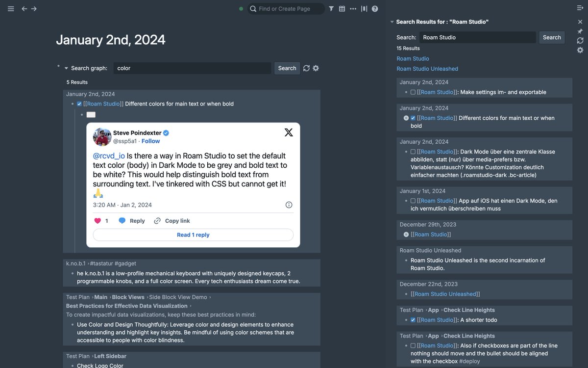Click the Left Sidebar breadcrumb
Viewport: 588px width, 368px height.
tap(110, 356)
